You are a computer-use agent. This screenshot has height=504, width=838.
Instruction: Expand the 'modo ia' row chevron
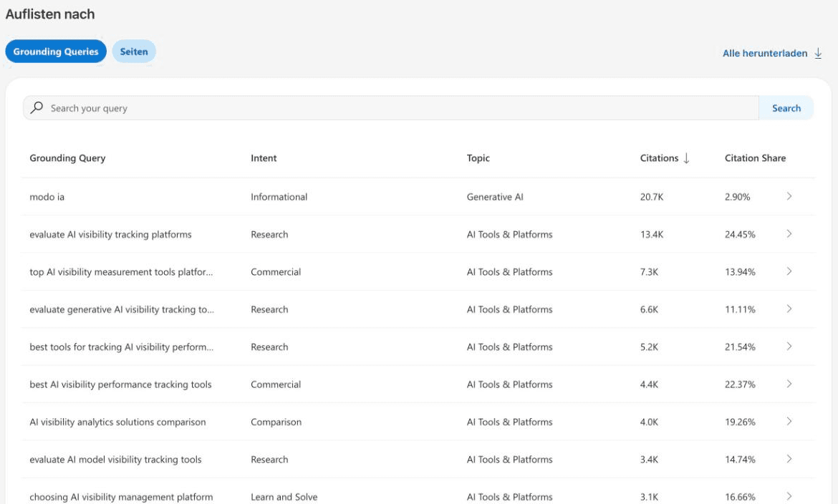pos(789,196)
